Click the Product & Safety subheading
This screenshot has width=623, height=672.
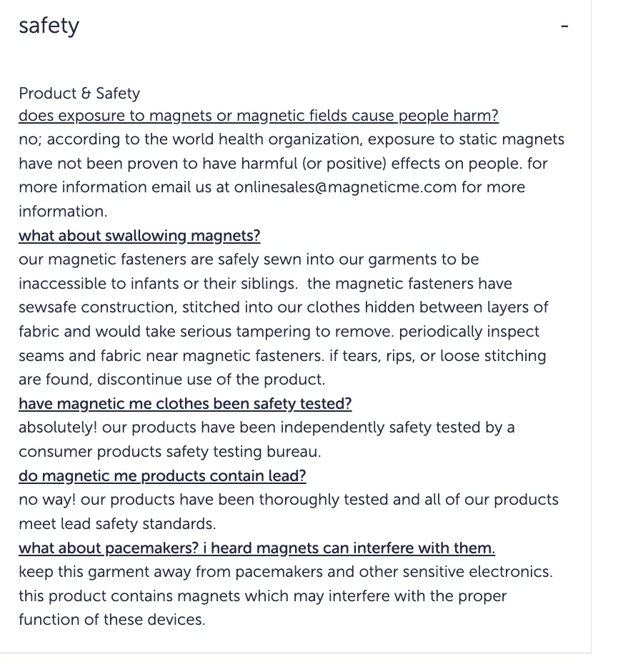(79, 93)
